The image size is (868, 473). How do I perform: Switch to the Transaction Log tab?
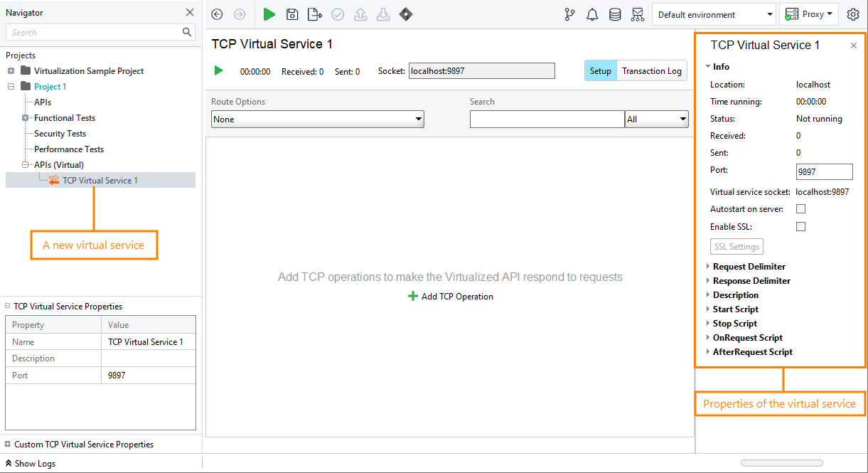tap(651, 70)
